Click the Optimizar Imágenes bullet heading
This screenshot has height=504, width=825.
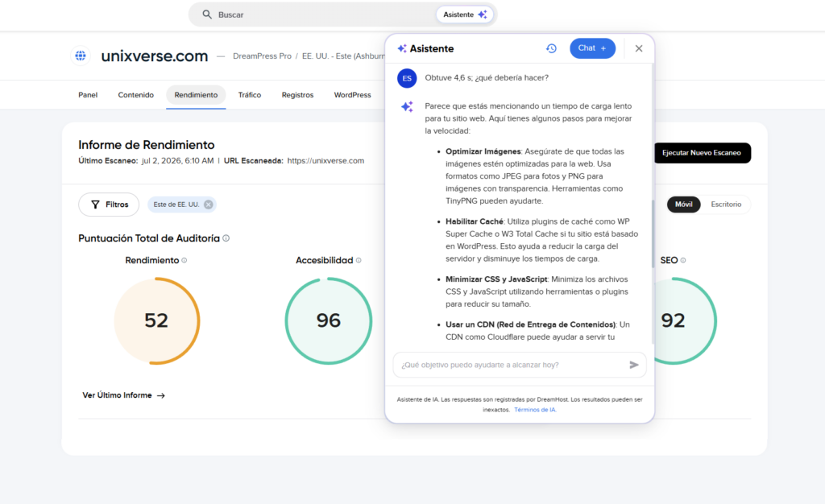(483, 151)
